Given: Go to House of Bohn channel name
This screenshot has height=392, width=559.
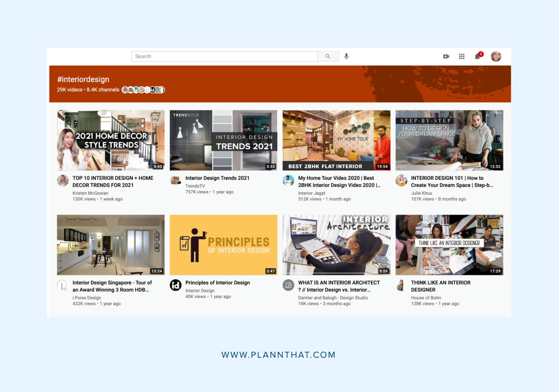Looking at the screenshot, I should tap(426, 298).
